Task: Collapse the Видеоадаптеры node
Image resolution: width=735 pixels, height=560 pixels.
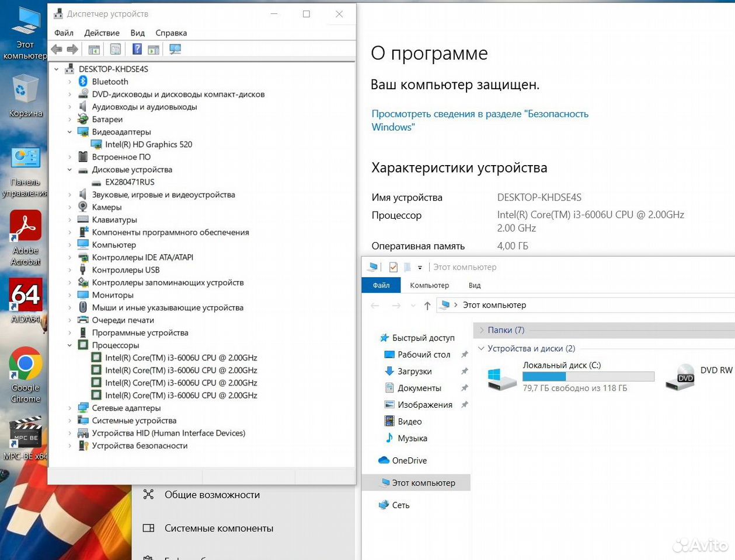Action: (69, 132)
